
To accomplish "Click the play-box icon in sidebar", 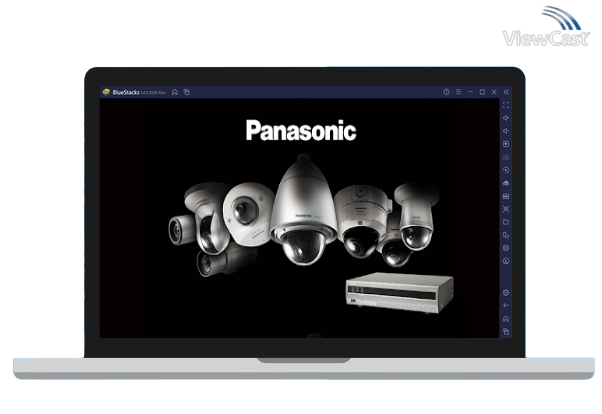I will (506, 144).
